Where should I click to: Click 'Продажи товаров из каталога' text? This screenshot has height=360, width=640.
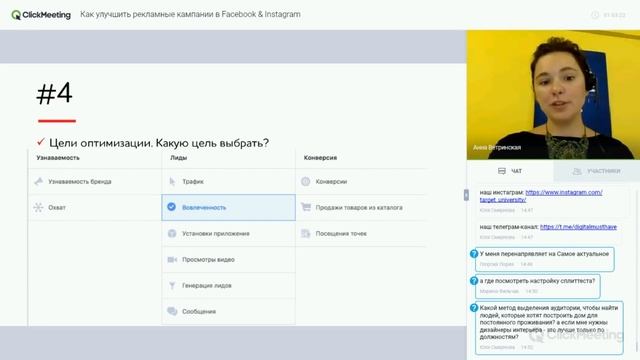(x=359, y=207)
